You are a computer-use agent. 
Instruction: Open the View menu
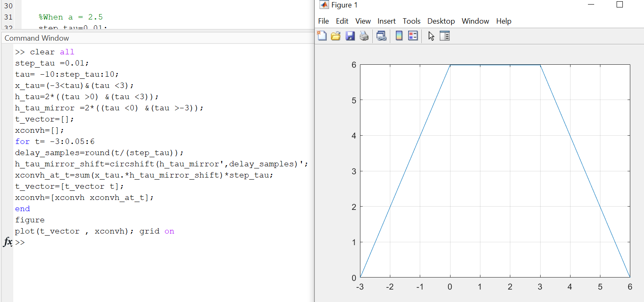[363, 21]
